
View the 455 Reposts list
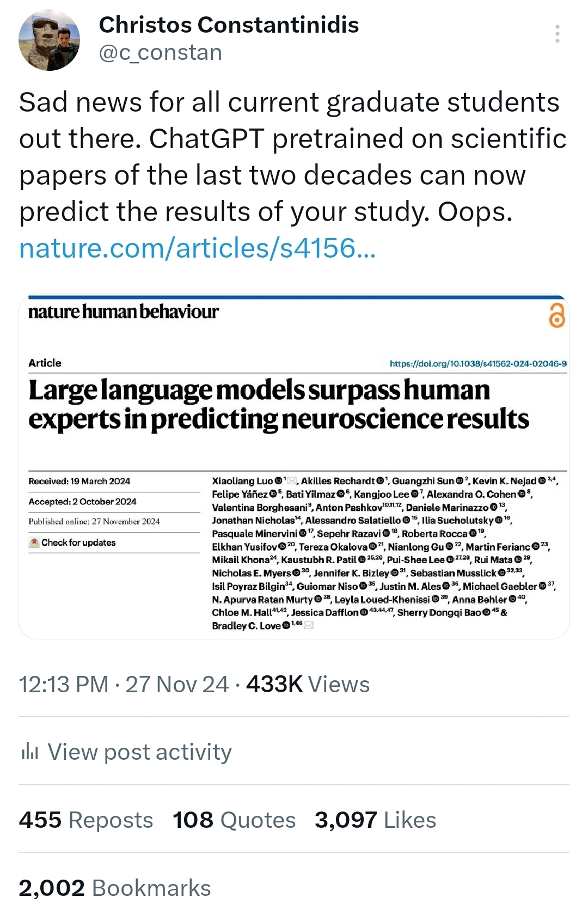[86, 820]
